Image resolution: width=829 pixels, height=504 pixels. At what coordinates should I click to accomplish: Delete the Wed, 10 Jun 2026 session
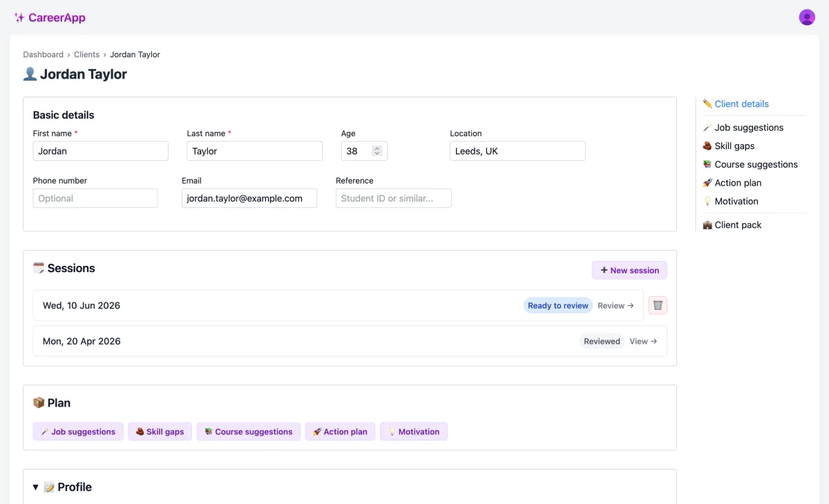[x=658, y=305]
